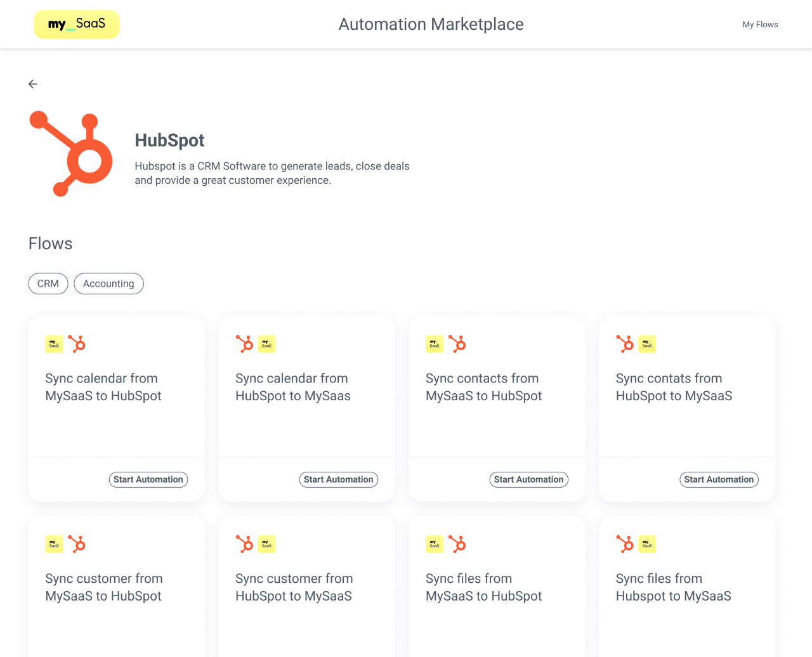Open 'Sync files from MySaaS to HubSpot' flow title
The height and width of the screenshot is (657, 812).
[x=484, y=587]
